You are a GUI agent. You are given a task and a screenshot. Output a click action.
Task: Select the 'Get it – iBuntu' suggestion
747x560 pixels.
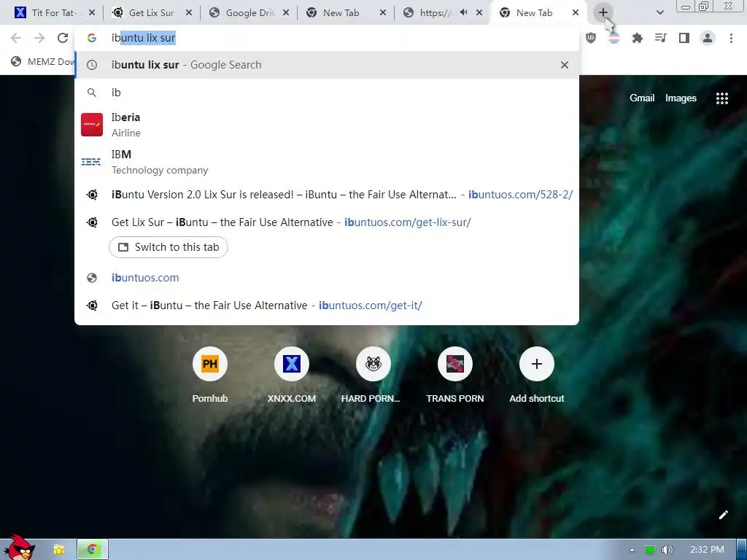[327, 306]
